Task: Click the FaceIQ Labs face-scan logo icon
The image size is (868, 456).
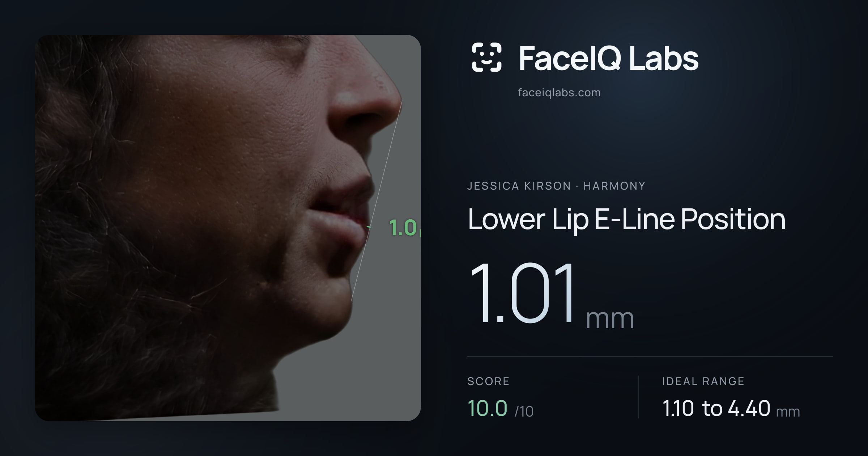Action: 486,57
